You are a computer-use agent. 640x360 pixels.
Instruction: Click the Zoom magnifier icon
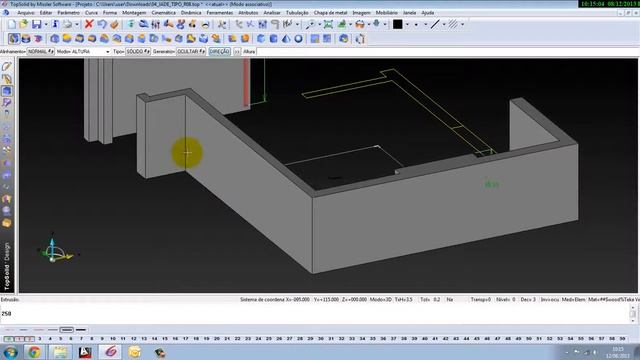[311, 24]
